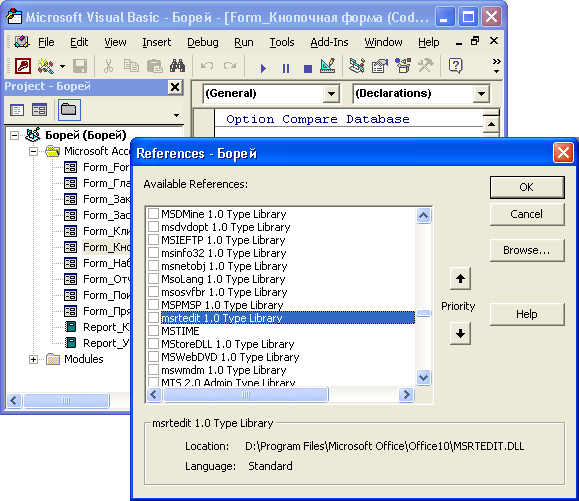Click Cancel in References dialog

(527, 214)
